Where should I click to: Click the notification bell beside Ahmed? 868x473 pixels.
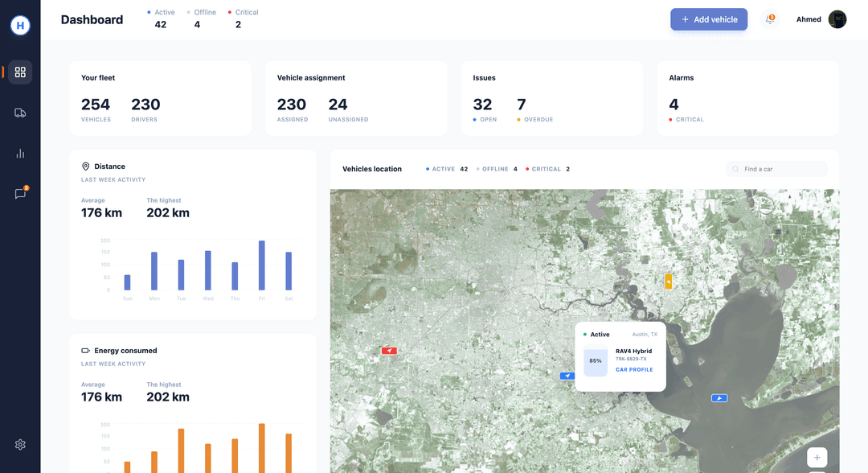(769, 19)
